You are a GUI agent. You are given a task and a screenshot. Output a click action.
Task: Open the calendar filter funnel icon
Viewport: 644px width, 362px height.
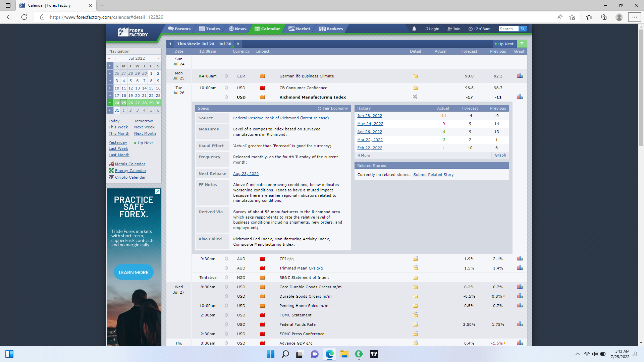[x=522, y=44]
